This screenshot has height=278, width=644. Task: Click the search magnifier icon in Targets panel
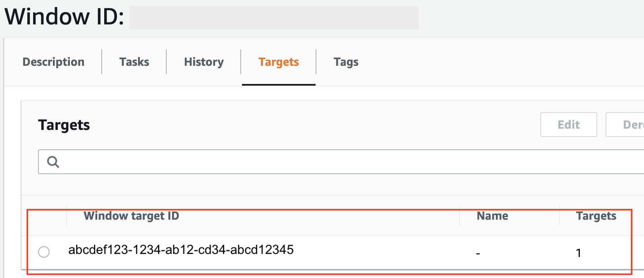click(53, 162)
